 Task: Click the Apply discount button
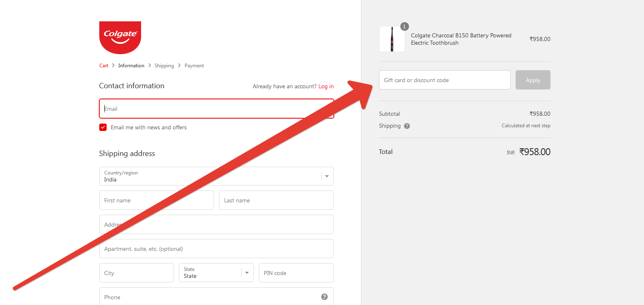pyautogui.click(x=533, y=80)
